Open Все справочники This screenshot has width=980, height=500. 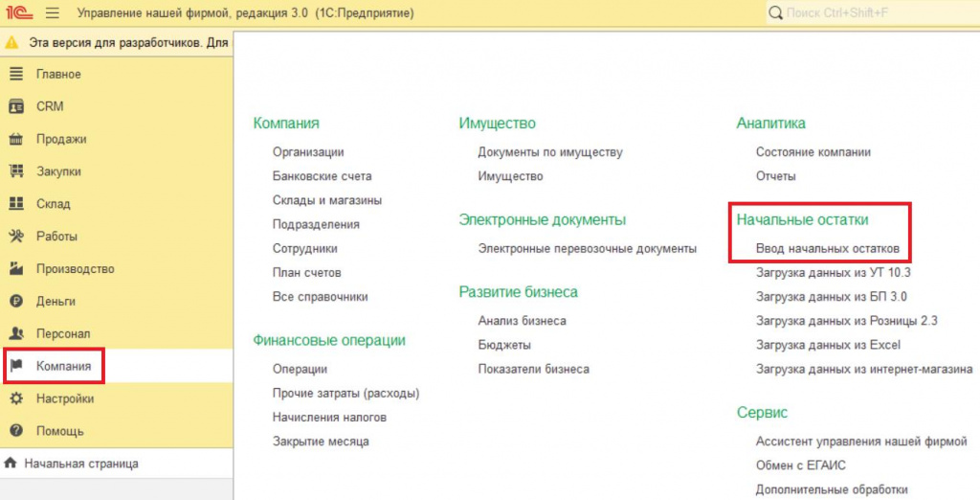click(320, 297)
